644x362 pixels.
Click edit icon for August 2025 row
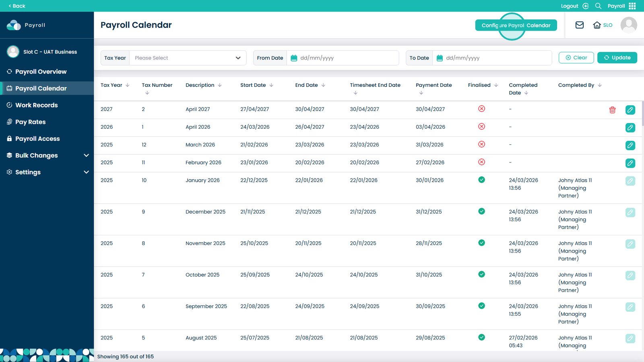click(x=630, y=338)
